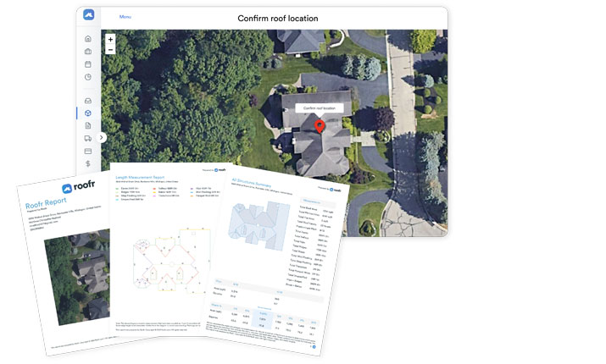Open the calendar icon in sidebar
This screenshot has height=364, width=606.
pos(88,64)
